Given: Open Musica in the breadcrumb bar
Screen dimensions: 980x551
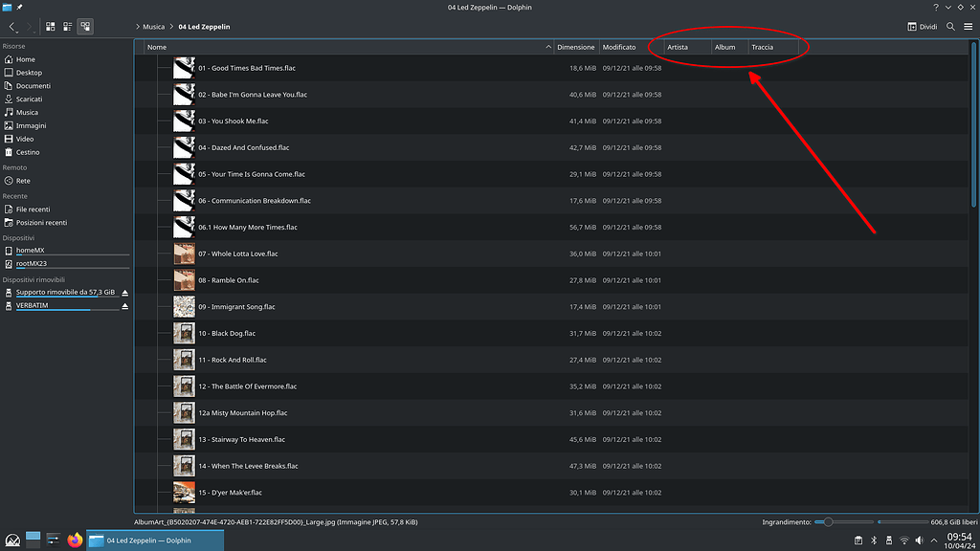Looking at the screenshot, I should tap(152, 27).
